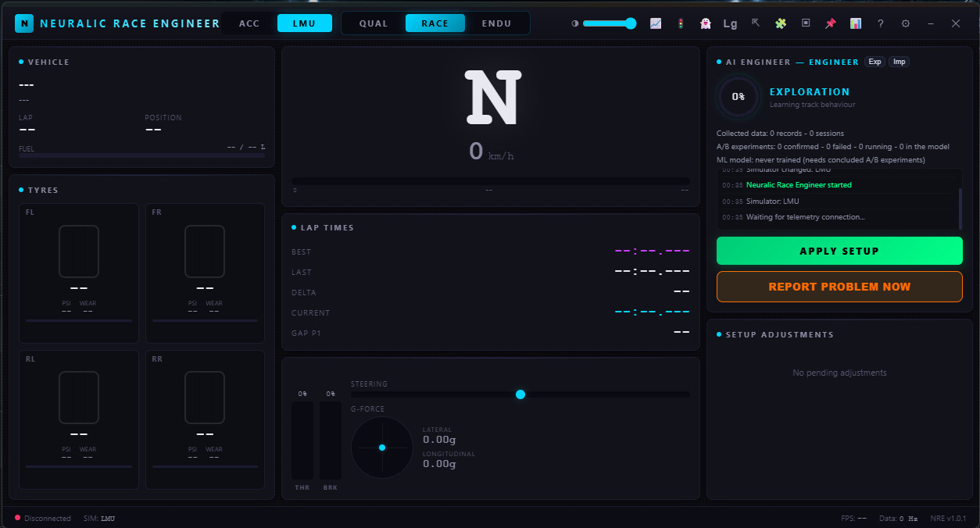Toggle the Exp badge in AI Engineer
This screenshot has height=528, width=980.
click(874, 62)
